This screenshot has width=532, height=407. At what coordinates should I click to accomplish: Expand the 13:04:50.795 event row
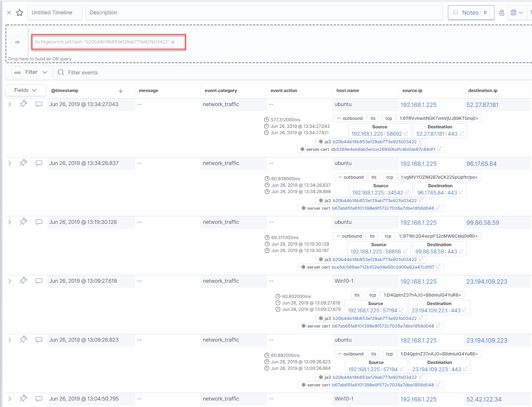[x=10, y=399]
